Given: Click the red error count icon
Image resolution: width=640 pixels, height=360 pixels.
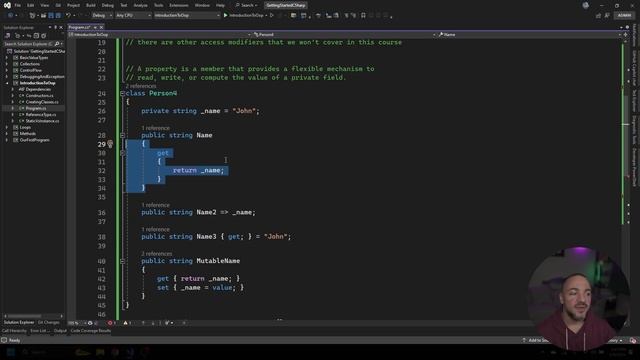Looking at the screenshot, I should pos(110,323).
